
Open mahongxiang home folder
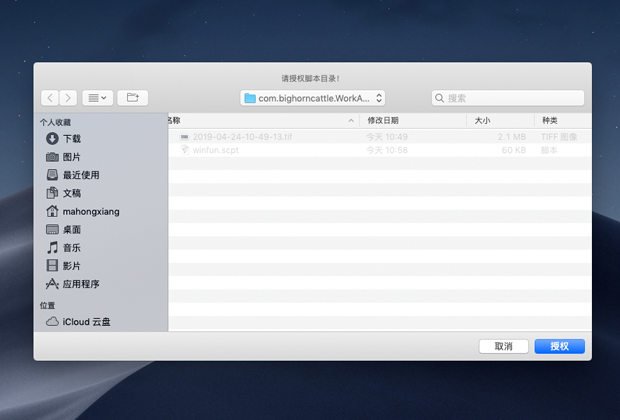[x=91, y=212]
